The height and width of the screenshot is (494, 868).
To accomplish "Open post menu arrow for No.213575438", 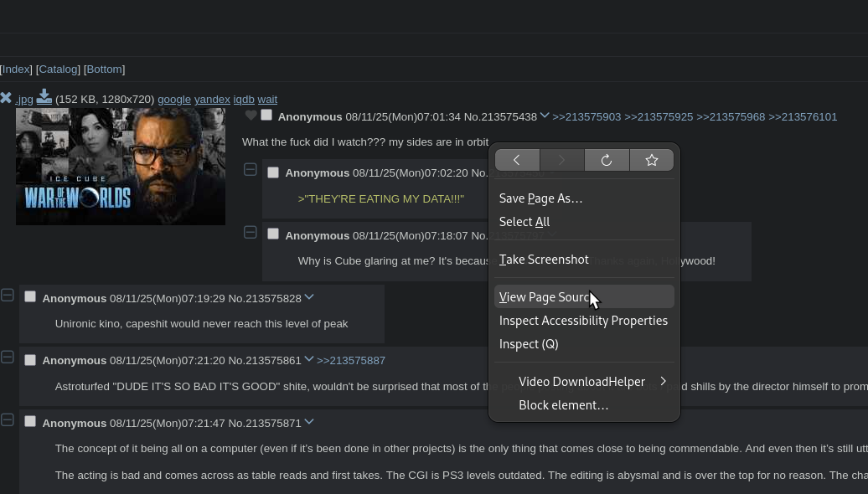I will click(545, 116).
